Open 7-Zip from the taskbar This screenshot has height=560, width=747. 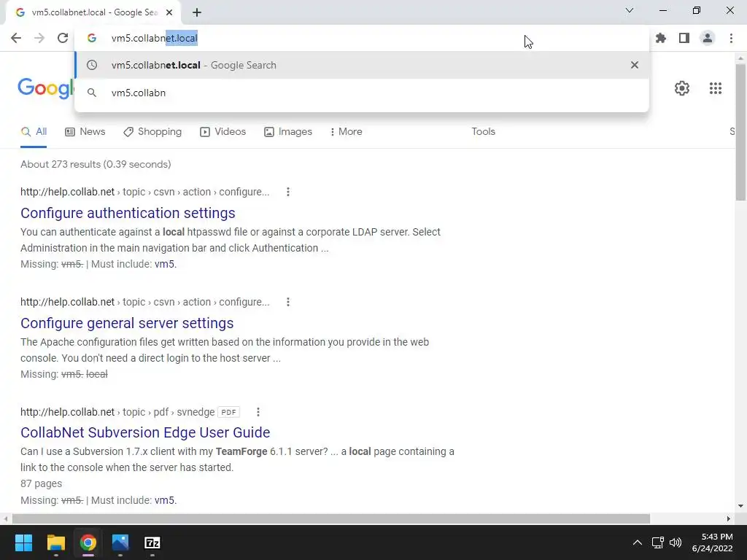coord(152,542)
